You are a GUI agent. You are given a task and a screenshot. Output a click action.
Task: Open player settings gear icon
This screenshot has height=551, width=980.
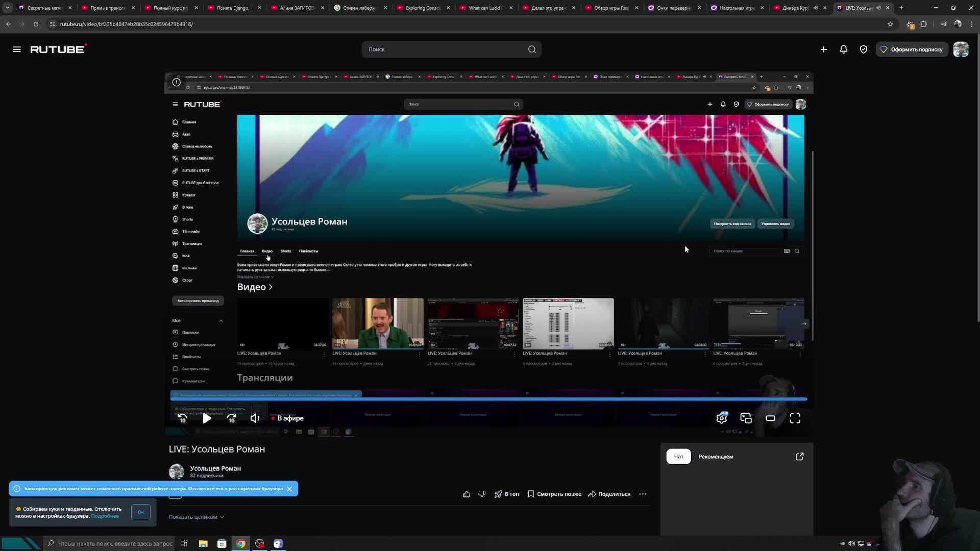721,418
